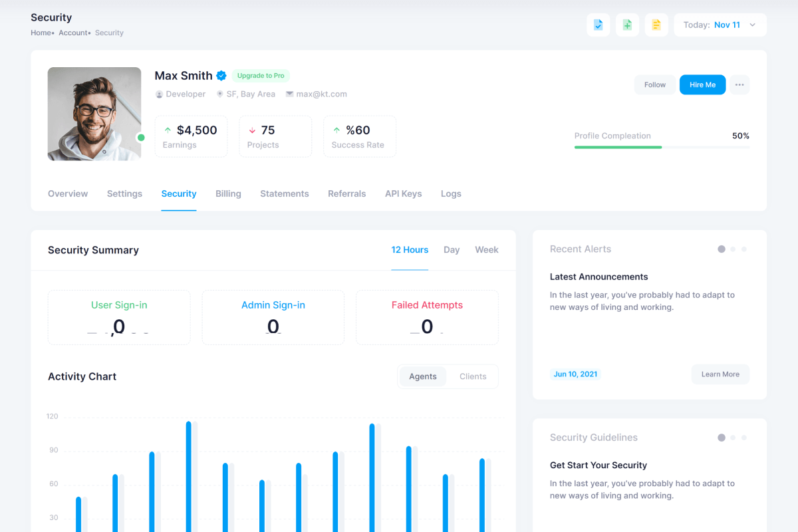Open the API Keys tab
The height and width of the screenshot is (532, 798).
(x=403, y=194)
